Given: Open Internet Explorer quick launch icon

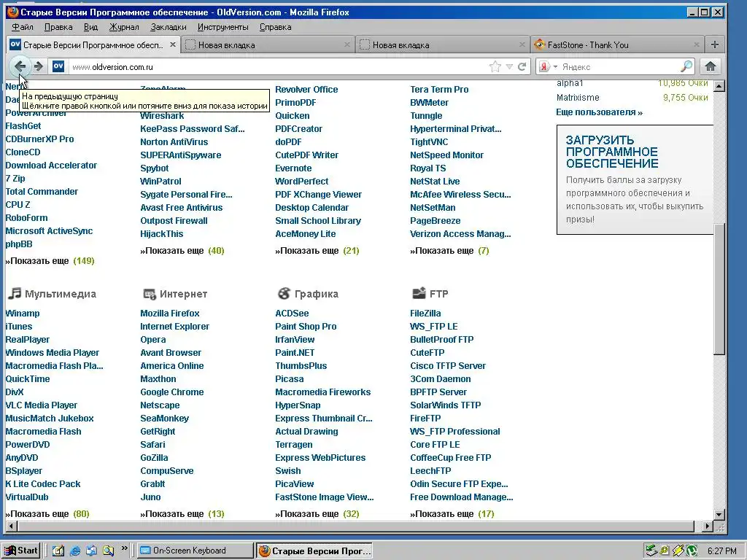Looking at the screenshot, I should 75,551.
